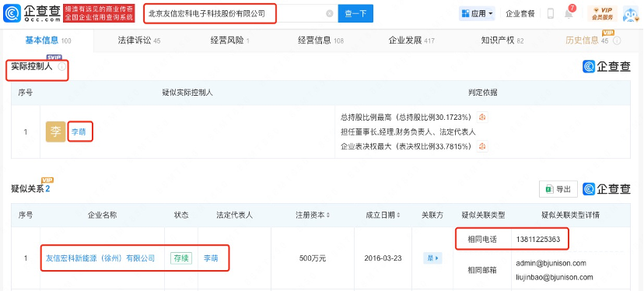Select the 相同邮箱 label cell
Image resolution: width=644 pixels, height=291 pixels.
[482, 270]
